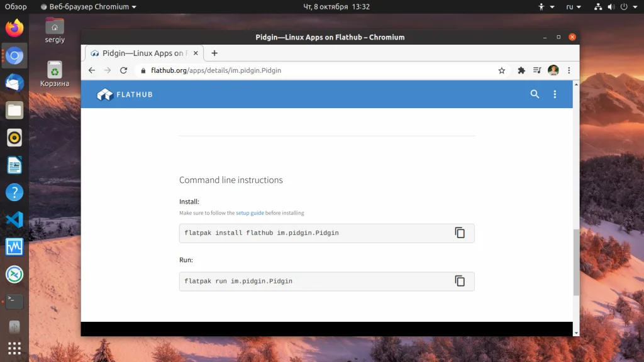Image resolution: width=644 pixels, height=362 pixels.
Task: Click the page vertical scrollbar thumb
Action: tap(576, 262)
